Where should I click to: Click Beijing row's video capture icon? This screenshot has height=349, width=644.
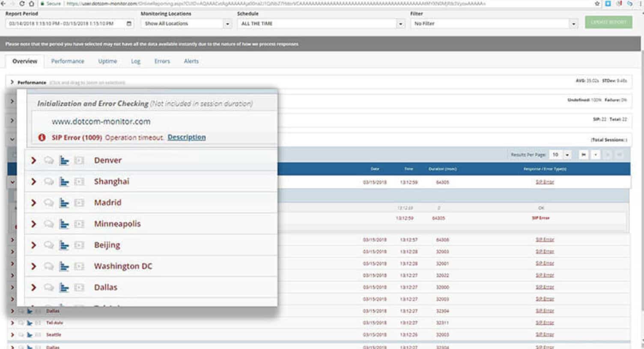pyautogui.click(x=79, y=245)
